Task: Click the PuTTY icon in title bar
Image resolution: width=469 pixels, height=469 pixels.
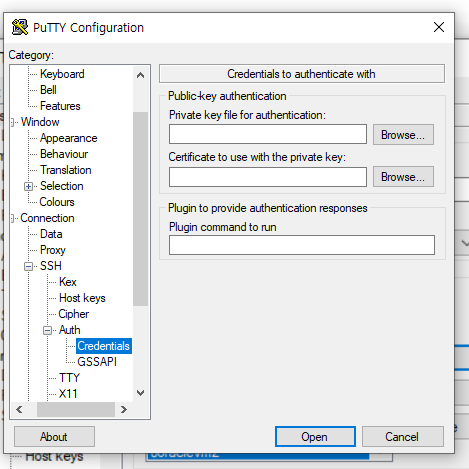Action: point(20,27)
